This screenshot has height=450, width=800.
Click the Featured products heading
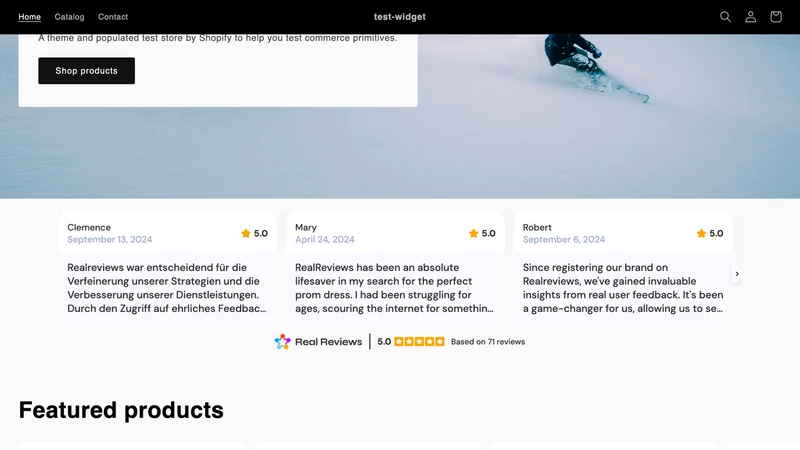pyautogui.click(x=121, y=410)
